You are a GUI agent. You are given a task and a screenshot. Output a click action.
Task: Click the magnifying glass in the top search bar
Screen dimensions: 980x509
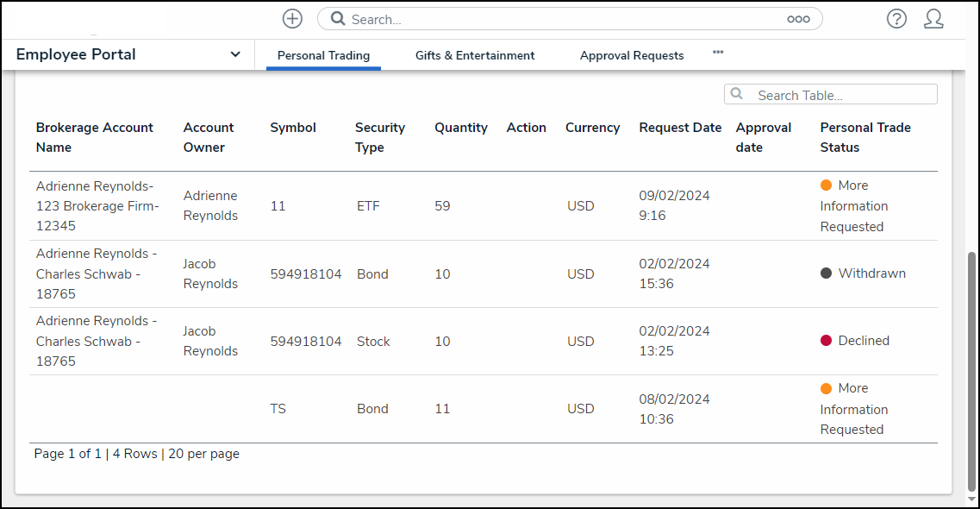coord(337,18)
